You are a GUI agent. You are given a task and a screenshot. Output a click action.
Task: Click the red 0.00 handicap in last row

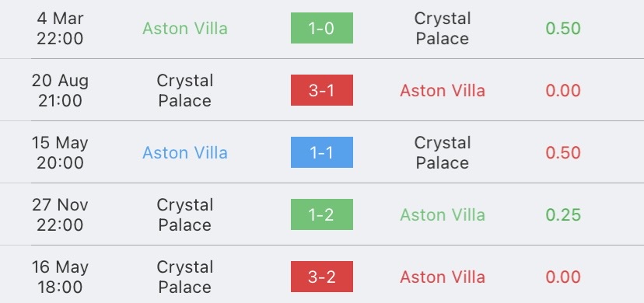(563, 277)
